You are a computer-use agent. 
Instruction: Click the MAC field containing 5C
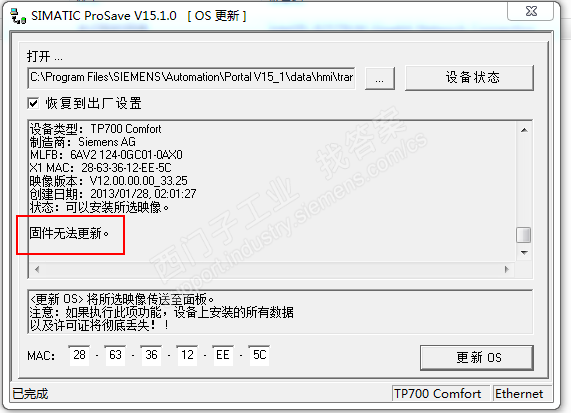tap(259, 355)
